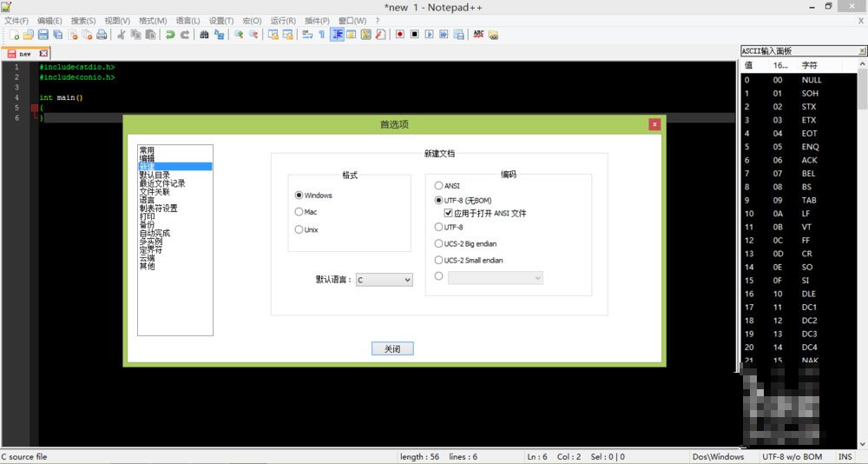
Task: Click the Save All toolbar icon
Action: pyautogui.click(x=57, y=35)
